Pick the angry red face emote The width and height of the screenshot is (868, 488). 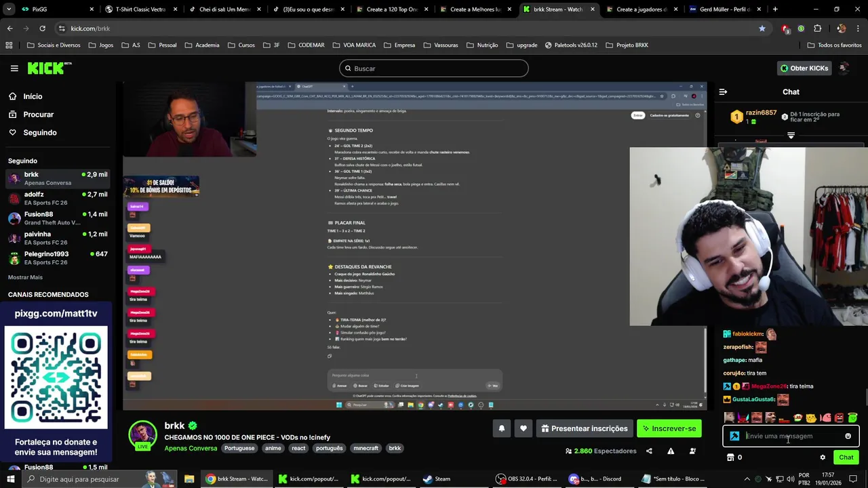click(x=839, y=418)
